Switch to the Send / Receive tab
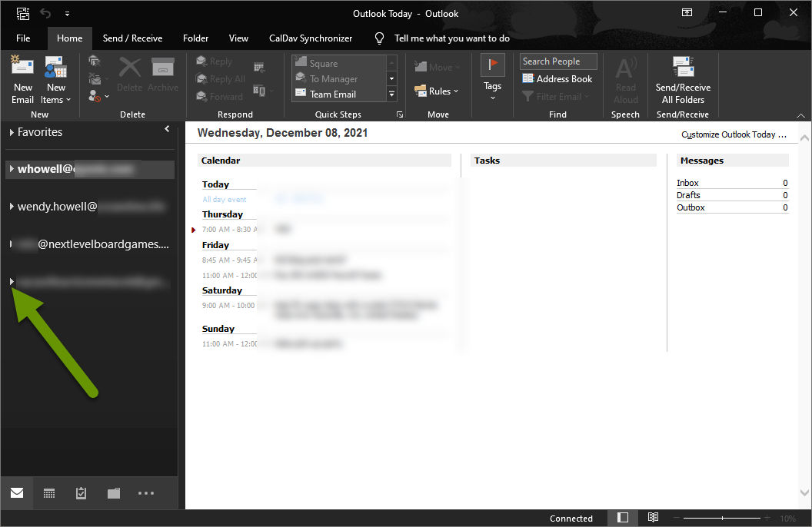Viewport: 812px width, 527px height. pyautogui.click(x=132, y=38)
